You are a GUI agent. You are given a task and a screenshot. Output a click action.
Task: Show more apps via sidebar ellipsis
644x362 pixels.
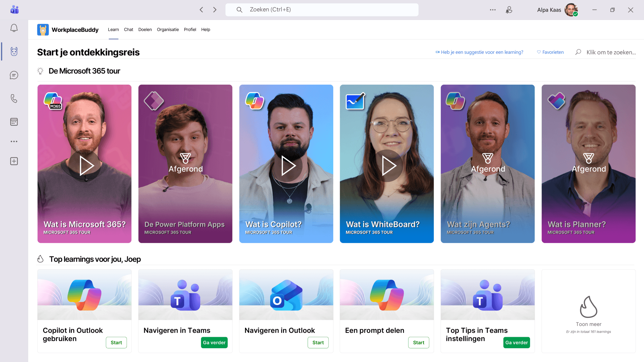14,142
